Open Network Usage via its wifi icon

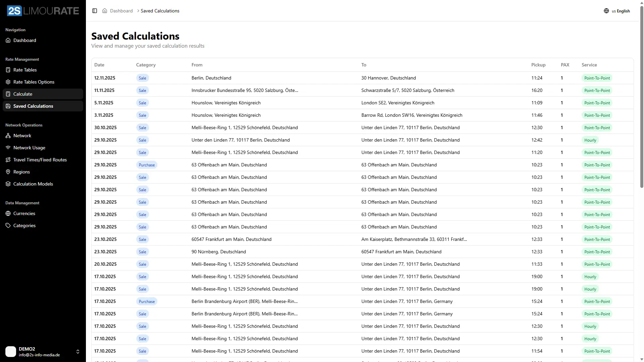click(8, 148)
